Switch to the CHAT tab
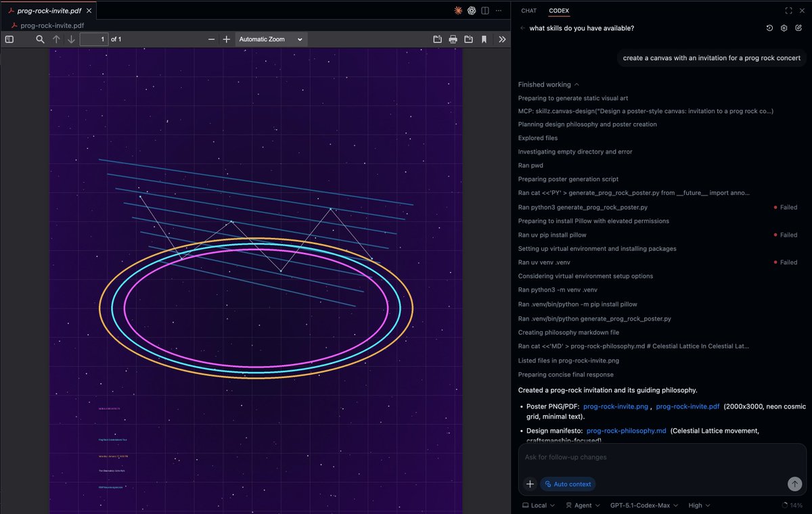The height and width of the screenshot is (514, 812). 528,10
